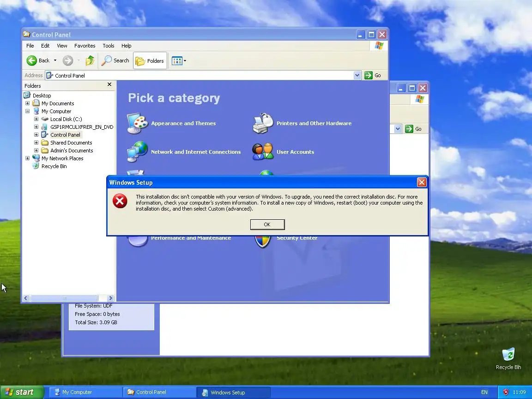532x399 pixels.
Task: Expand the Local Disk (C:) node
Action: pyautogui.click(x=36, y=119)
